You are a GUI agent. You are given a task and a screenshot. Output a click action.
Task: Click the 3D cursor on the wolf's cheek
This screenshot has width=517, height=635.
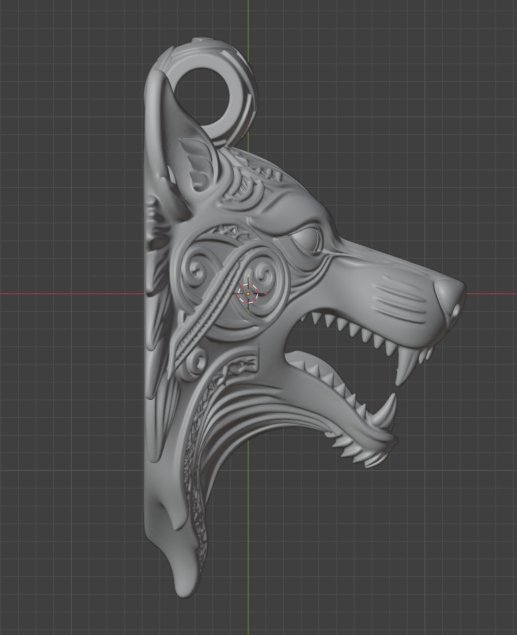click(248, 294)
